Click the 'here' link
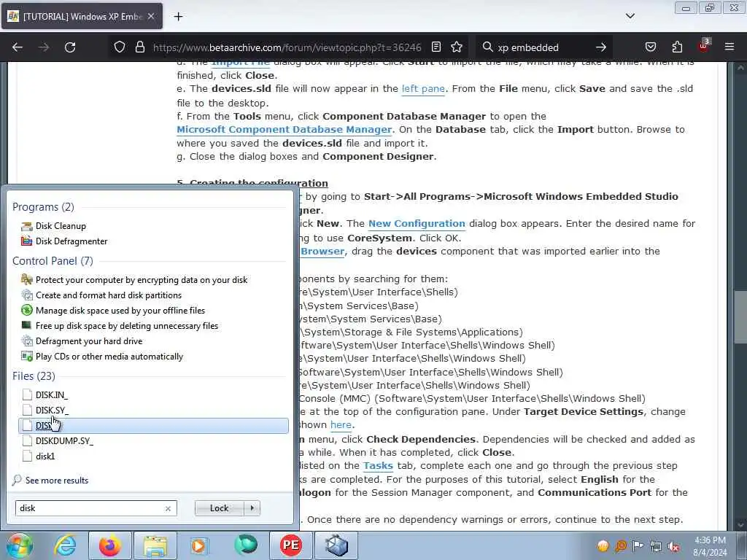Image resolution: width=747 pixels, height=560 pixels. pos(341,425)
